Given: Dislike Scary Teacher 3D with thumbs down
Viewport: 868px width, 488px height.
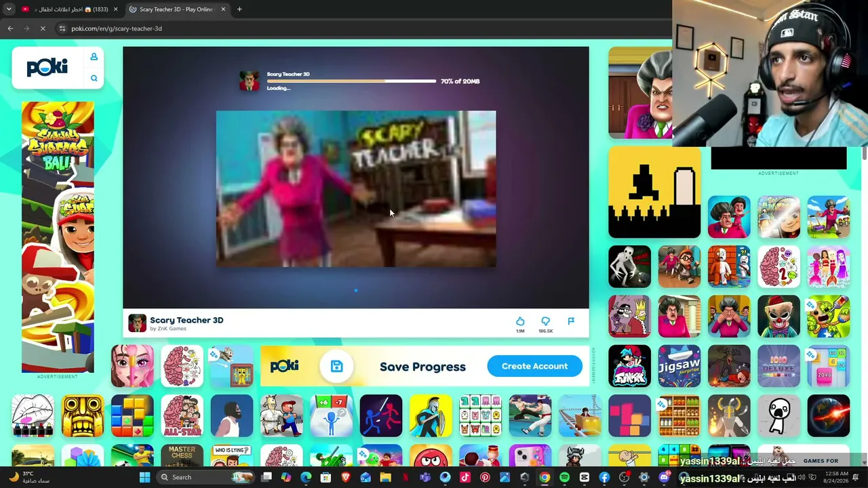Looking at the screenshot, I should pos(545,321).
